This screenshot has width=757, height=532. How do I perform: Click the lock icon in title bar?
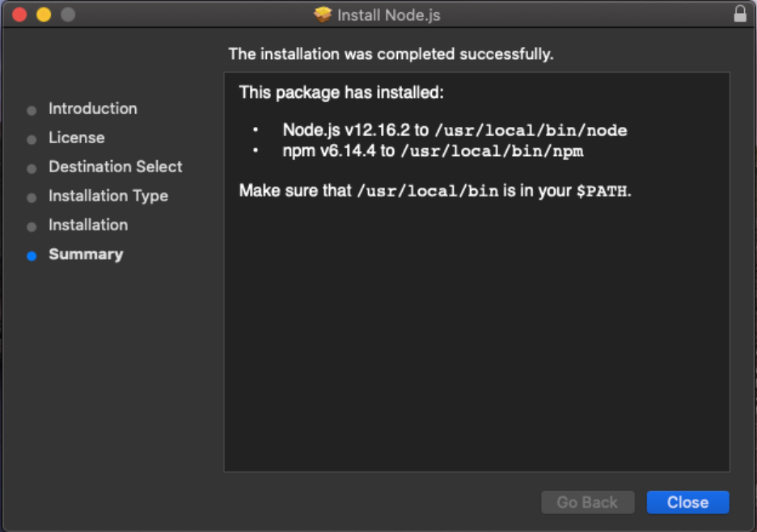[740, 14]
